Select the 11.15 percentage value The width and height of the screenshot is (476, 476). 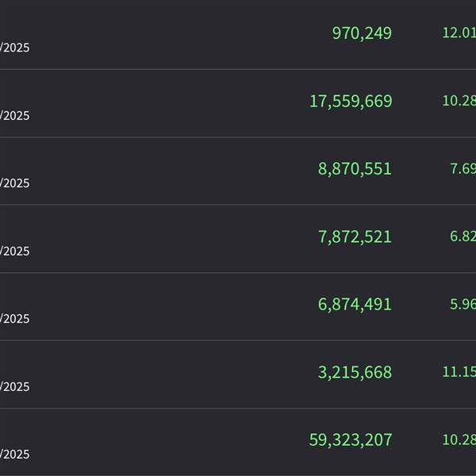pos(459,372)
